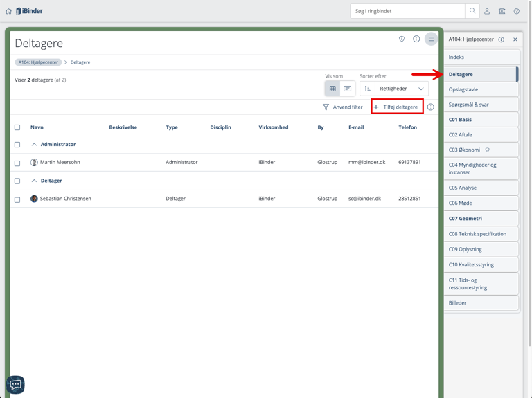The image size is (532, 398).
Task: Click the institution building icon
Action: pyautogui.click(x=502, y=11)
